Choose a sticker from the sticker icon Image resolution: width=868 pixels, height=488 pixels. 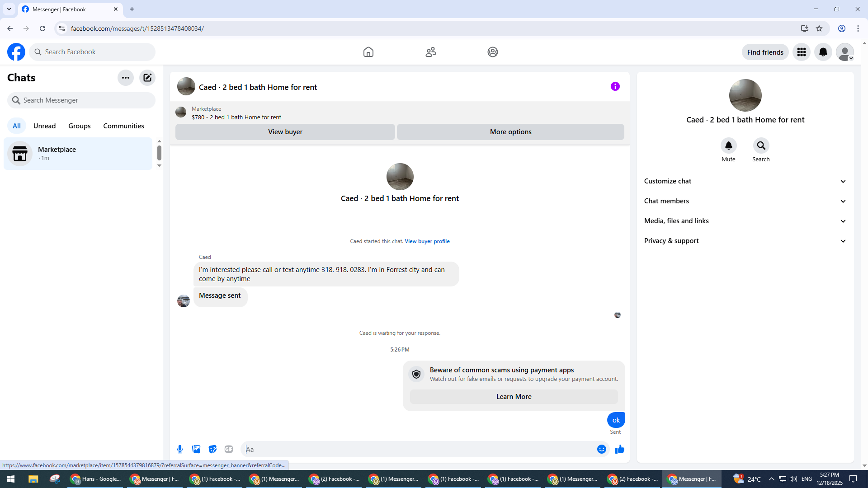tap(212, 449)
